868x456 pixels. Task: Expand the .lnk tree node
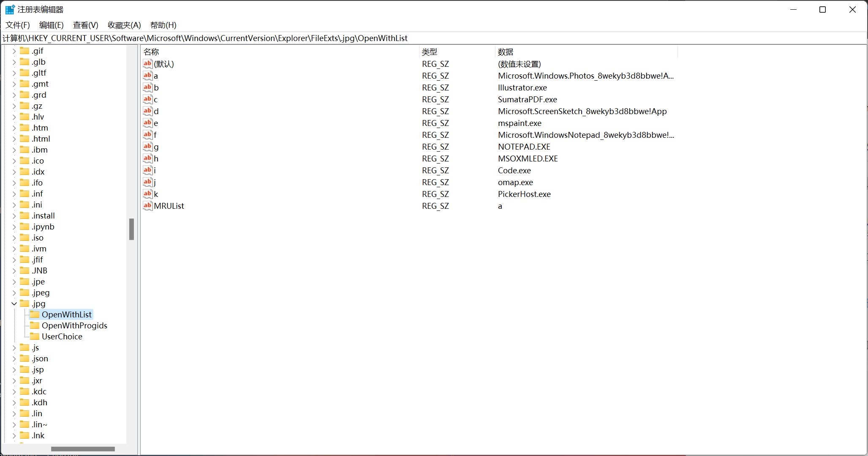point(14,435)
